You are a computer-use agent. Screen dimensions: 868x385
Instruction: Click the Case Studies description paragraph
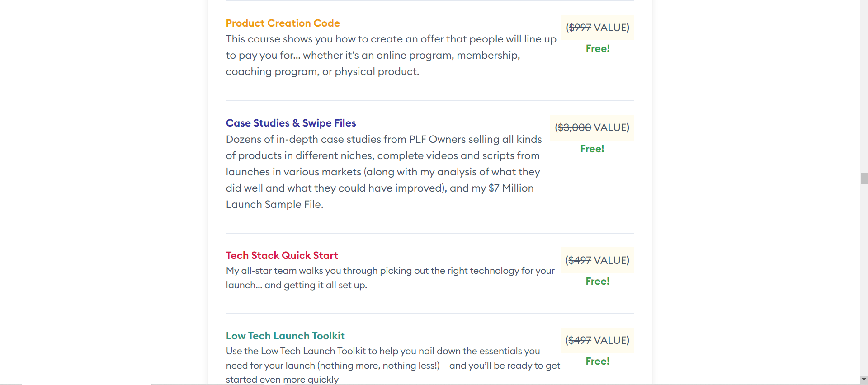point(383,172)
